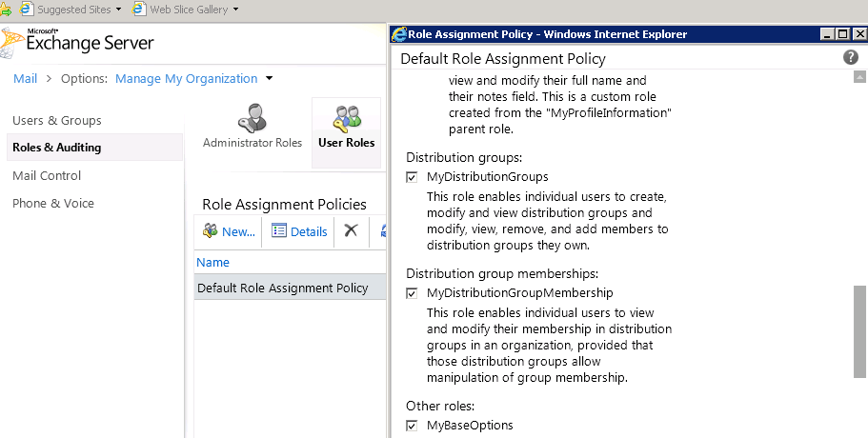Go to the Mail link

tap(26, 78)
